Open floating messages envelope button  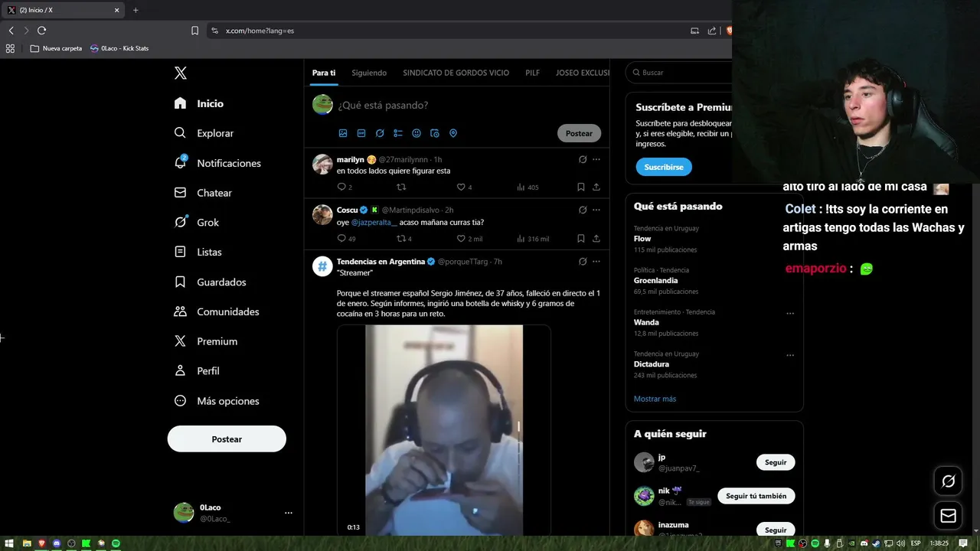click(x=948, y=516)
